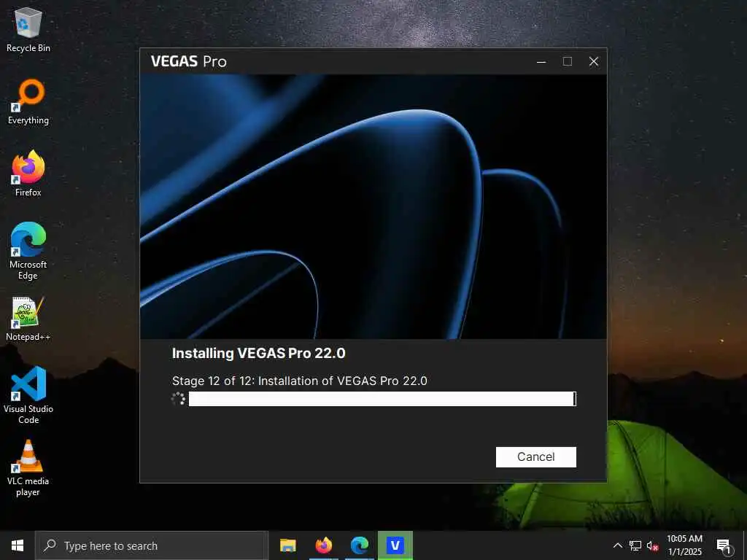Select the Firefox desktop shortcut
The height and width of the screenshot is (560, 747).
28,174
